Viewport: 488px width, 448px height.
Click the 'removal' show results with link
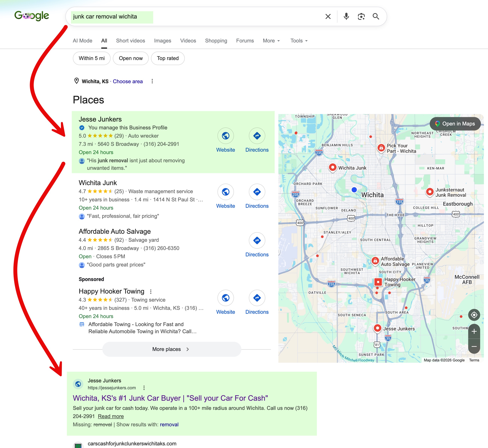click(169, 424)
